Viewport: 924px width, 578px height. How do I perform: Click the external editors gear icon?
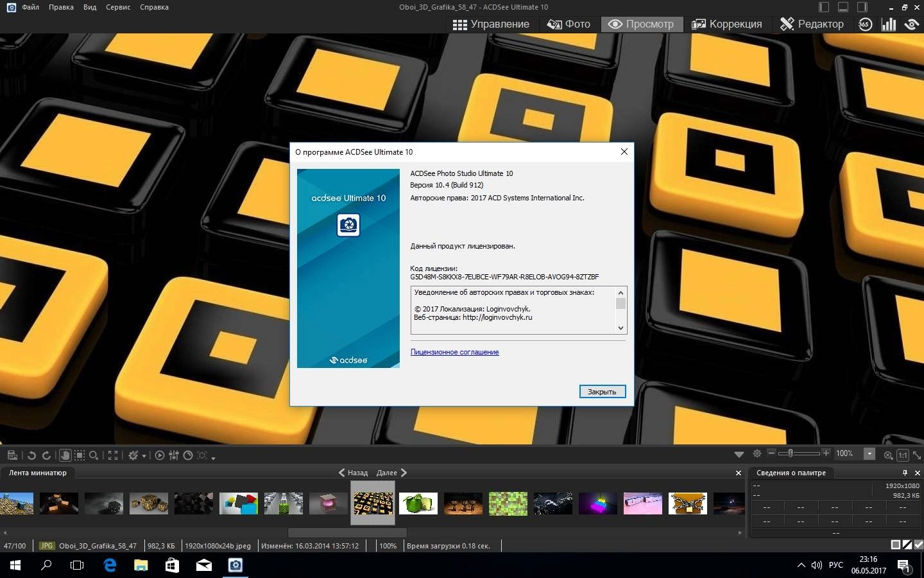pyautogui.click(x=133, y=455)
